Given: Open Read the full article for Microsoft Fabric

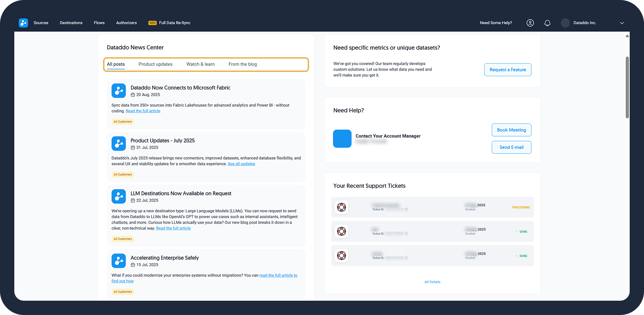Looking at the screenshot, I should click(143, 111).
